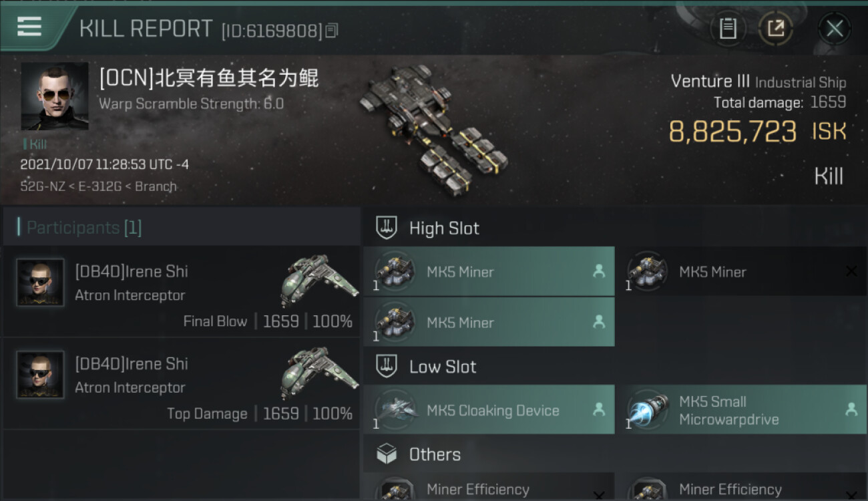Select the Participants [1] tab

[x=84, y=227]
